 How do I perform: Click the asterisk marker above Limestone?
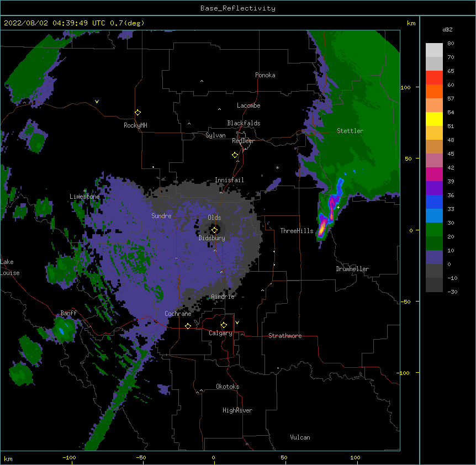point(85,191)
